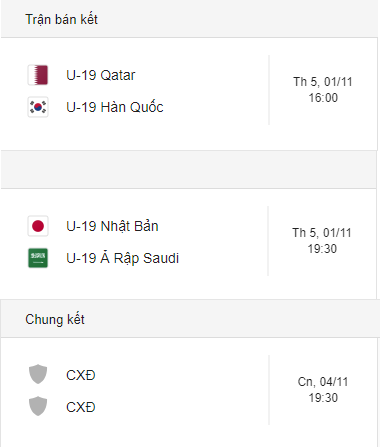Click the South Korea flag icon
Screen dimensions: 380x447
(38, 107)
